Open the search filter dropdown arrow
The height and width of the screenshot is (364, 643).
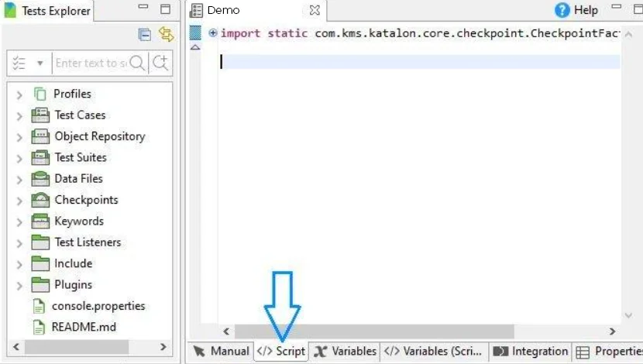(40, 64)
